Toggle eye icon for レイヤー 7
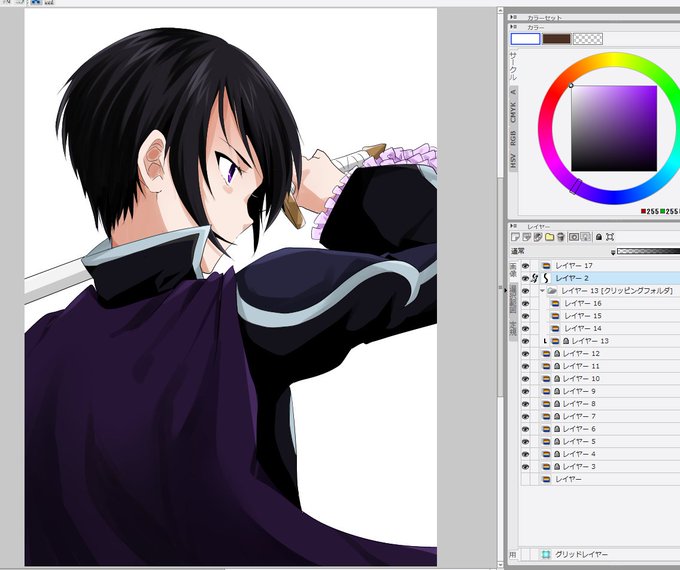 [x=525, y=416]
